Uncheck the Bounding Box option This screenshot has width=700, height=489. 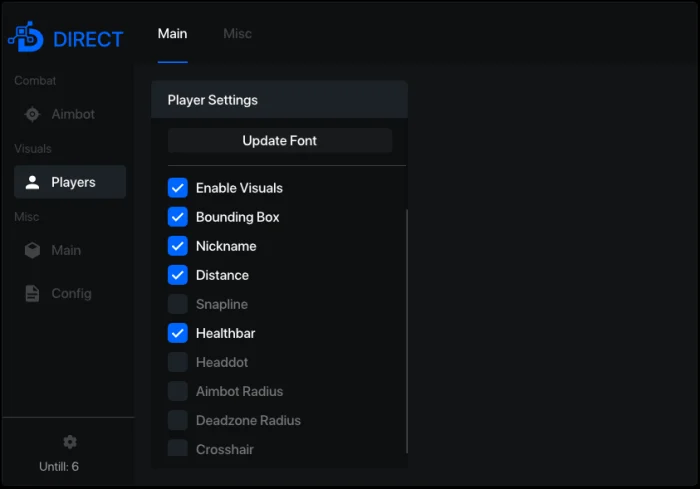pyautogui.click(x=178, y=217)
